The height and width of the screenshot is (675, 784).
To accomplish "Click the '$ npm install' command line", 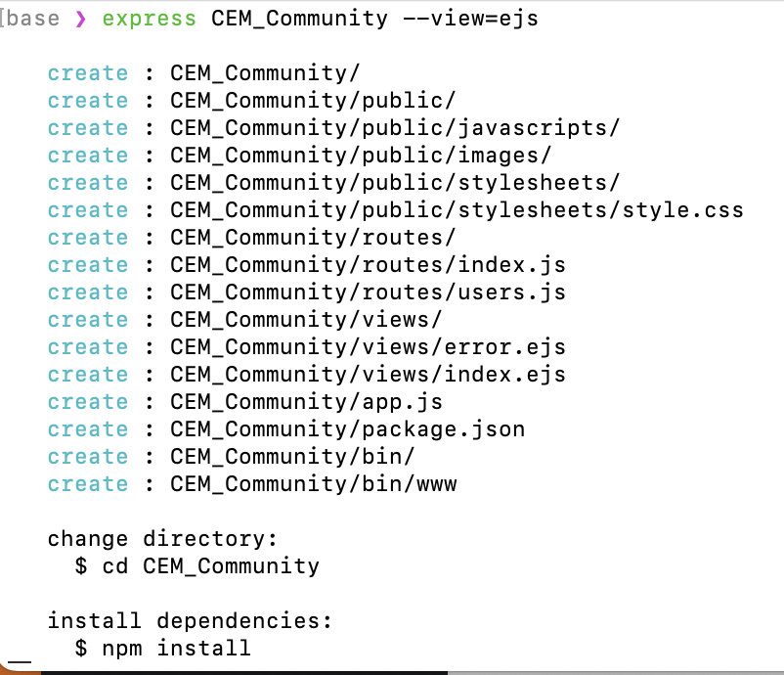I will pos(162,649).
